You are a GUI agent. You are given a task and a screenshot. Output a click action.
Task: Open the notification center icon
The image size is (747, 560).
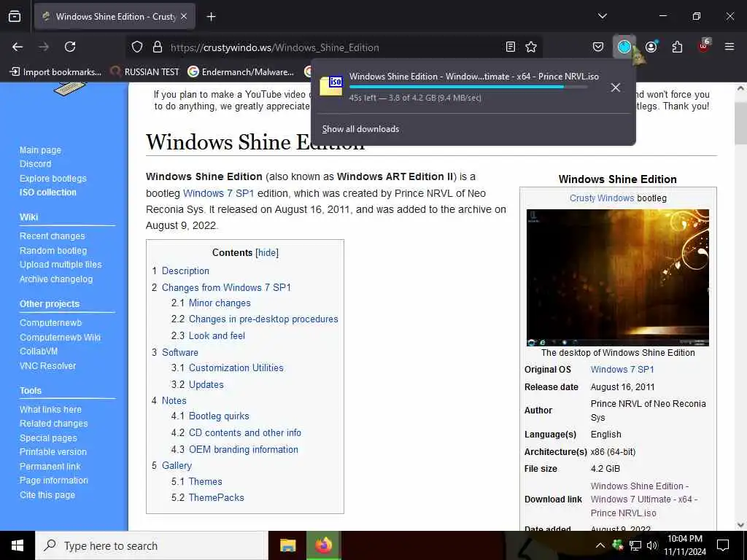(723, 545)
